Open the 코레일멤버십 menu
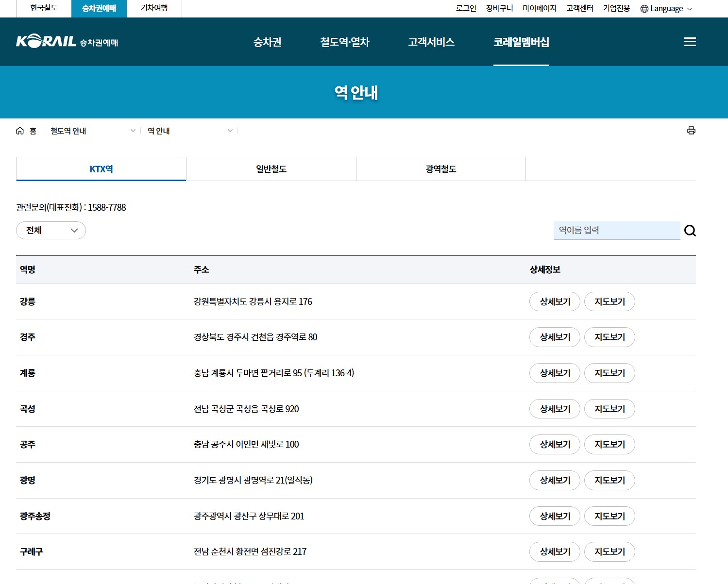 point(521,42)
